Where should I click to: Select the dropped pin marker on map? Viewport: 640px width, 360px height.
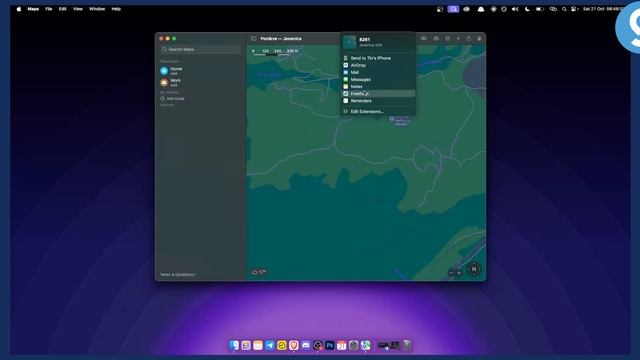[391, 119]
